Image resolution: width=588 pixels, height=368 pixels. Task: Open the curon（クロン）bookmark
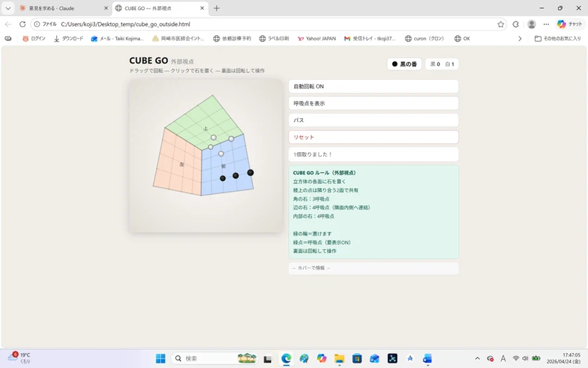click(425, 39)
